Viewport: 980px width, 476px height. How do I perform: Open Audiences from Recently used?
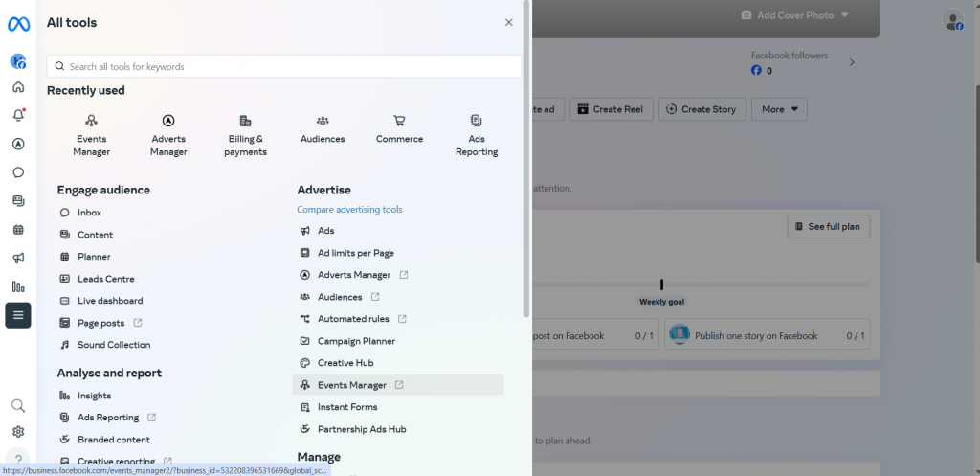(323, 129)
